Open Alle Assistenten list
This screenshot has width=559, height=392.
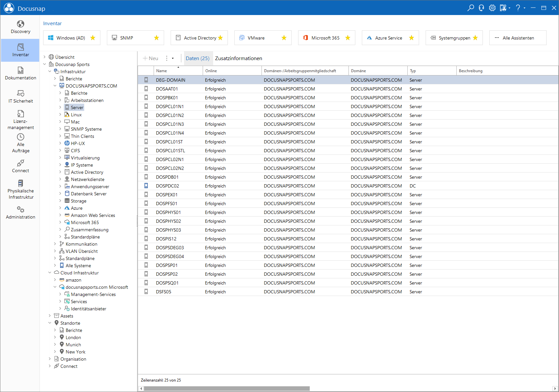point(518,38)
